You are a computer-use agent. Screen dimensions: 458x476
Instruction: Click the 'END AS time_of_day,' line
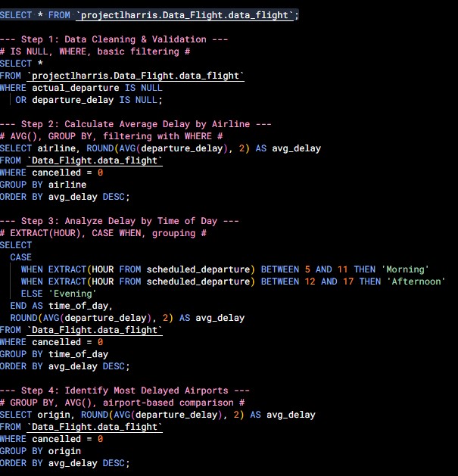(61, 306)
